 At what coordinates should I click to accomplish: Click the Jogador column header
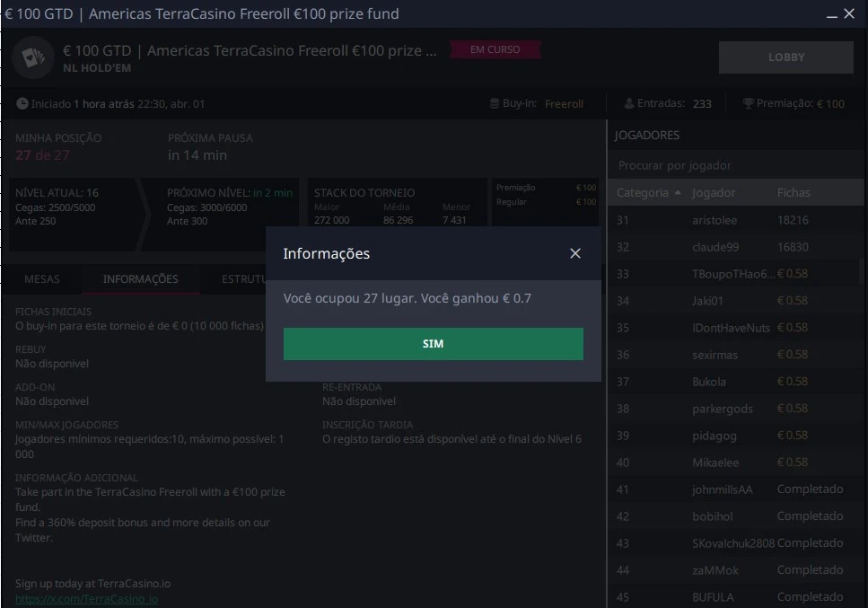[714, 193]
